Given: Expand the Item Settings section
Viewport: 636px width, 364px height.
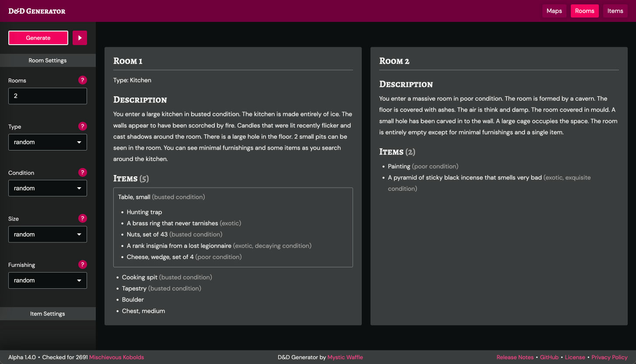Looking at the screenshot, I should [x=47, y=313].
